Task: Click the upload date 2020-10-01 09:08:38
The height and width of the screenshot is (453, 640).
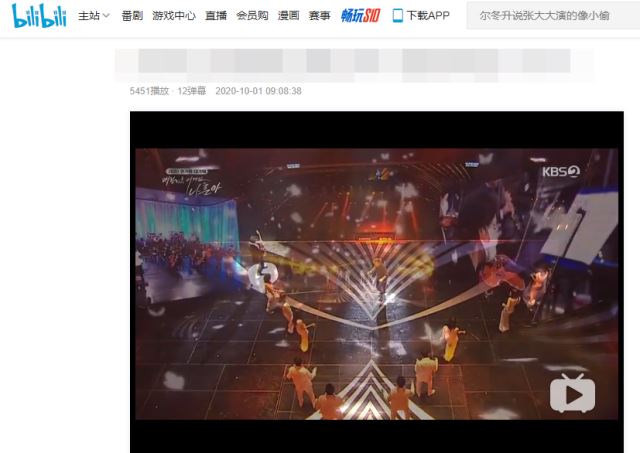Action: click(x=258, y=91)
